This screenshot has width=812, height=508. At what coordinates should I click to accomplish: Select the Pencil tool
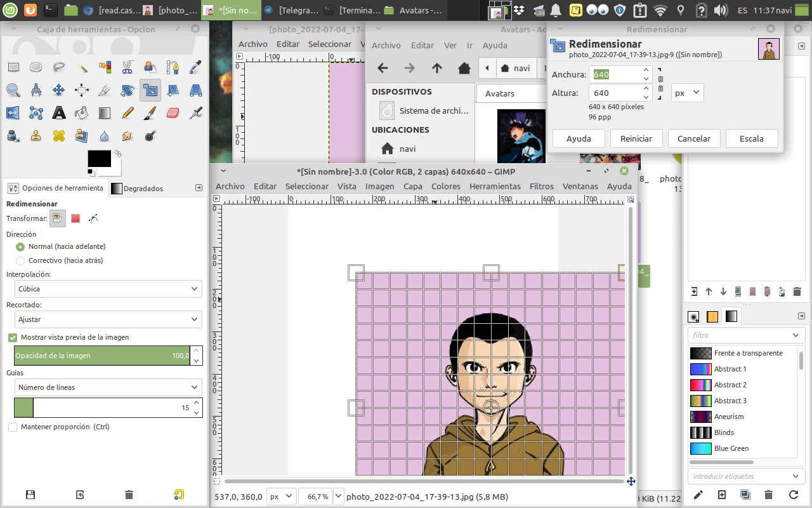(x=128, y=113)
